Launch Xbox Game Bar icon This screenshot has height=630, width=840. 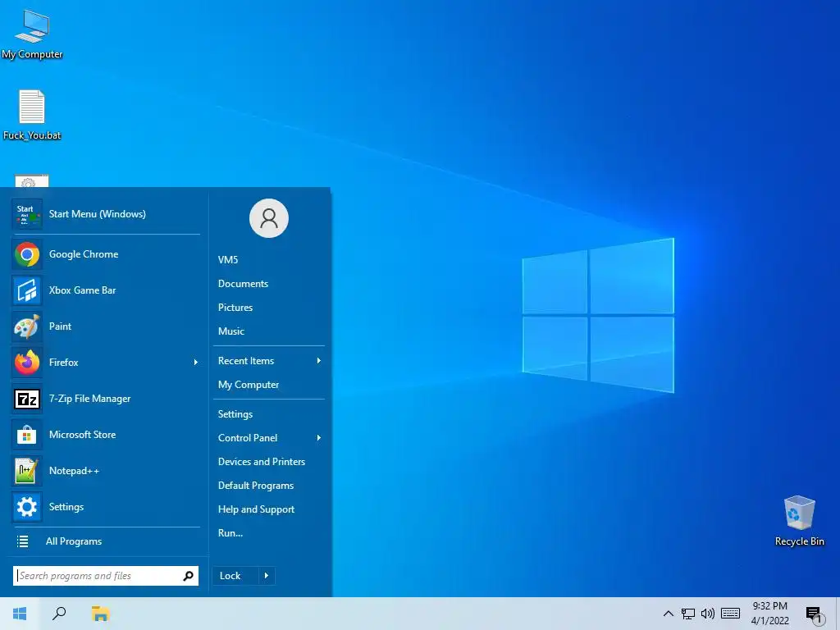(27, 290)
